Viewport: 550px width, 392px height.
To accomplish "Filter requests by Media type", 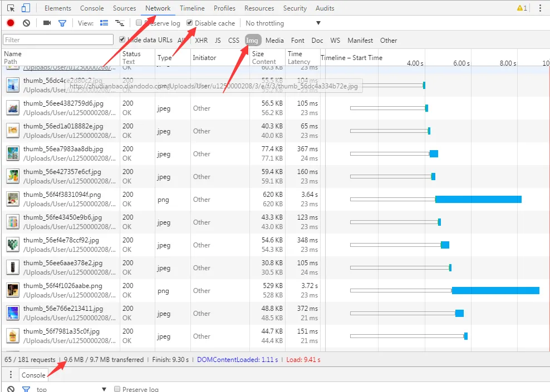I will [274, 40].
